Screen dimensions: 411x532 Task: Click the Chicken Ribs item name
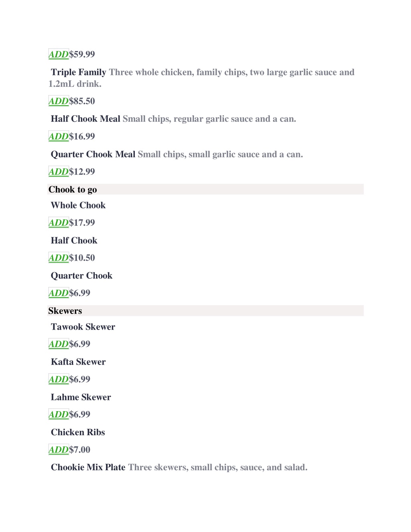[x=78, y=432]
